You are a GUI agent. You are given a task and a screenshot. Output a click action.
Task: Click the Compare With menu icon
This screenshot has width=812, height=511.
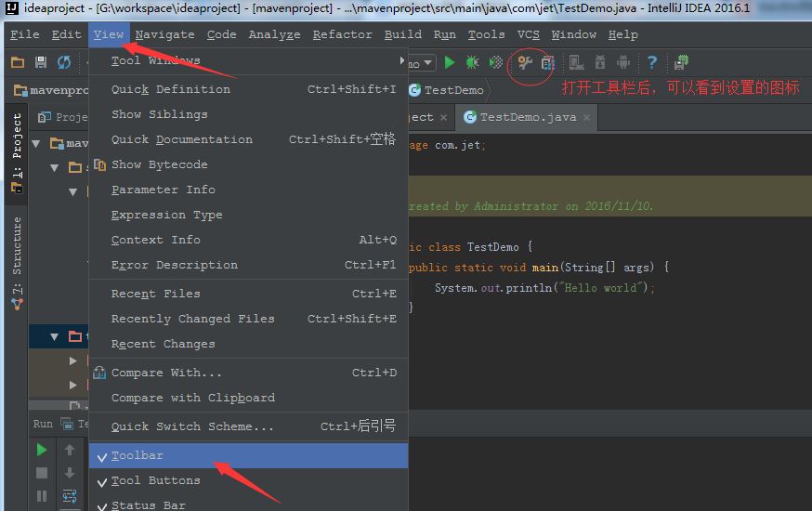click(99, 373)
